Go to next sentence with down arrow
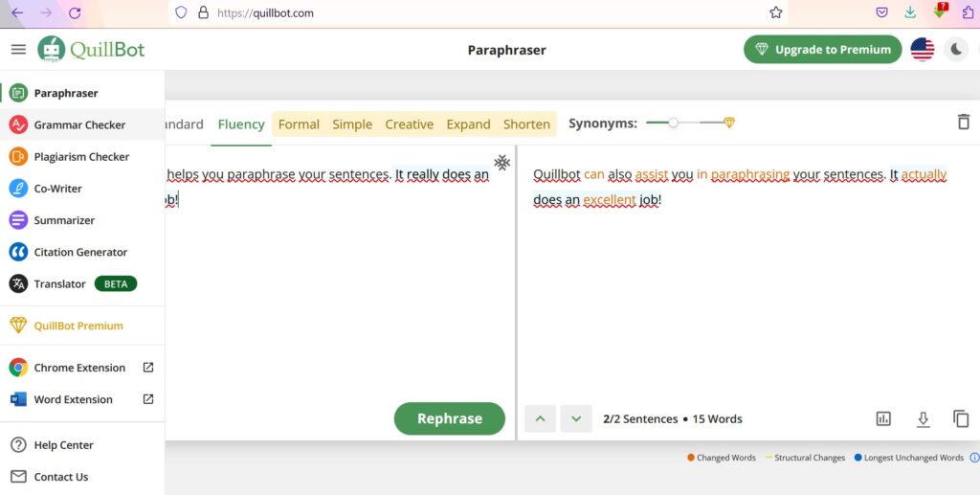 (x=575, y=418)
